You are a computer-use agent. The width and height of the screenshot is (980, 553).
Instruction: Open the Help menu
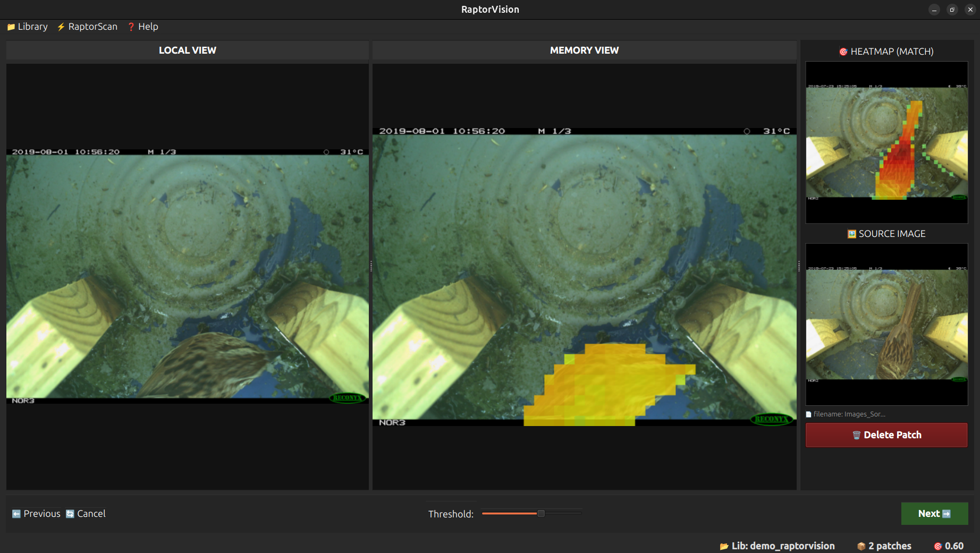(143, 27)
